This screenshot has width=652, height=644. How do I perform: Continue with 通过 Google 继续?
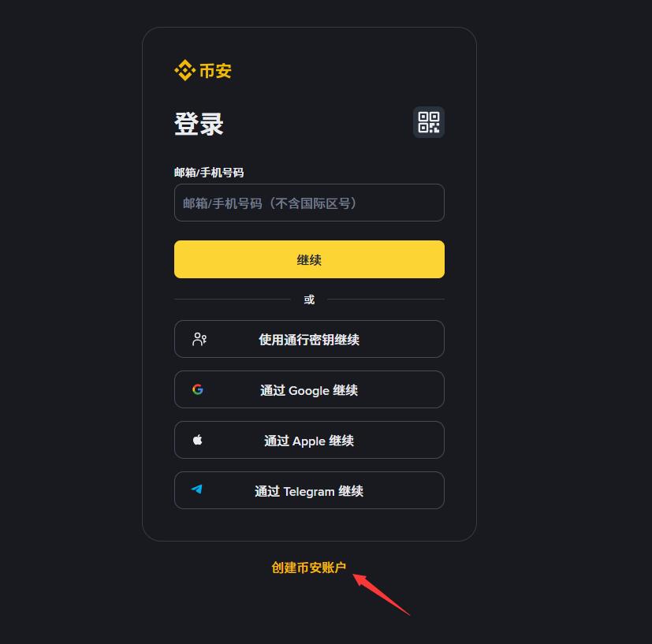(309, 389)
